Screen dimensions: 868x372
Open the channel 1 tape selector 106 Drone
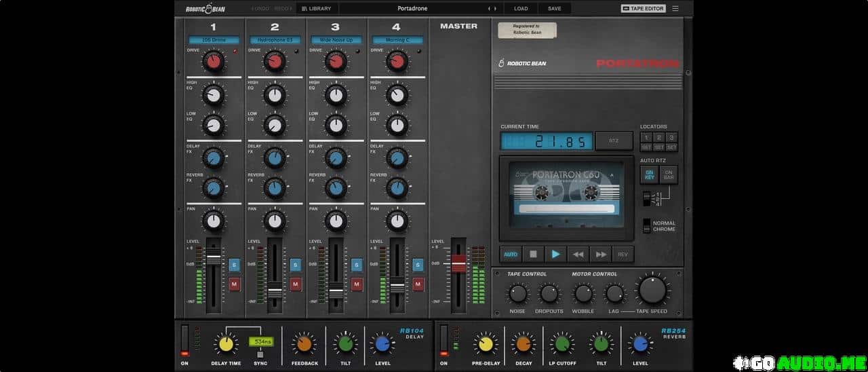[x=214, y=40]
